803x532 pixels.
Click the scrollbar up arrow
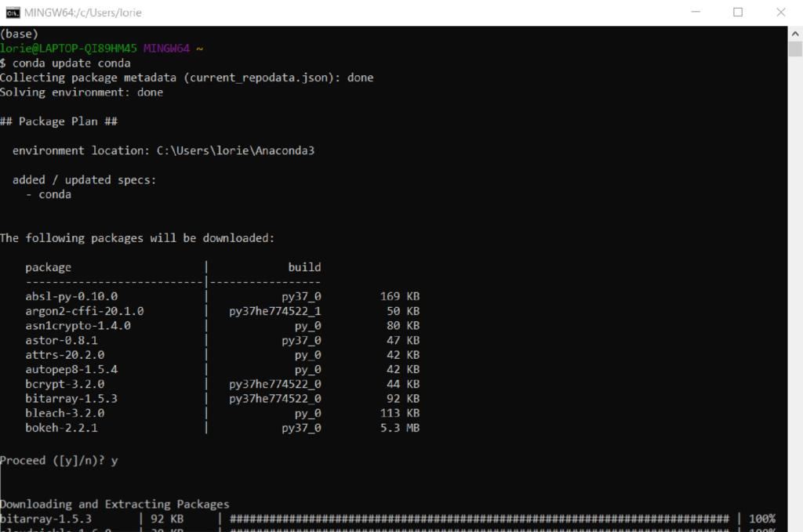[795, 33]
